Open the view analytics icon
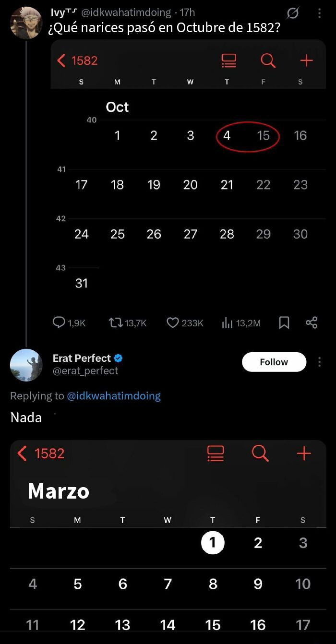This screenshot has width=336, height=644. pos(227,323)
